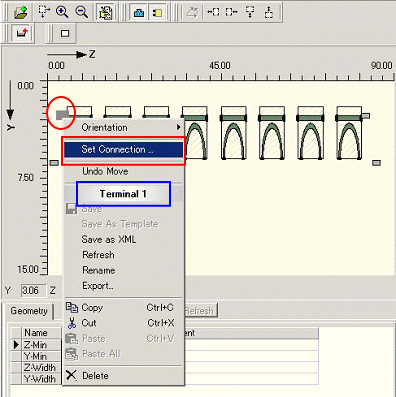Toggle the blue component view button
Image resolution: width=396 pixels, height=397 pixels.
pos(139,13)
